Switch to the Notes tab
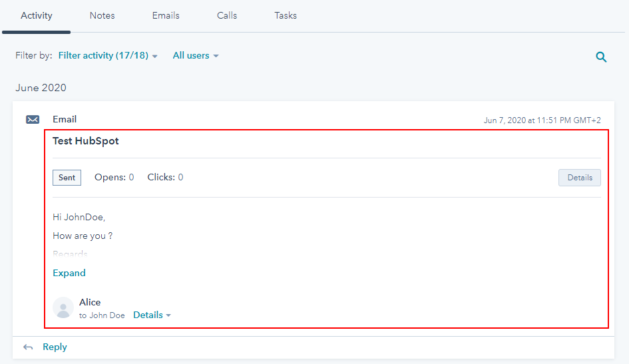Image resolution: width=629 pixels, height=364 pixels. (x=103, y=15)
